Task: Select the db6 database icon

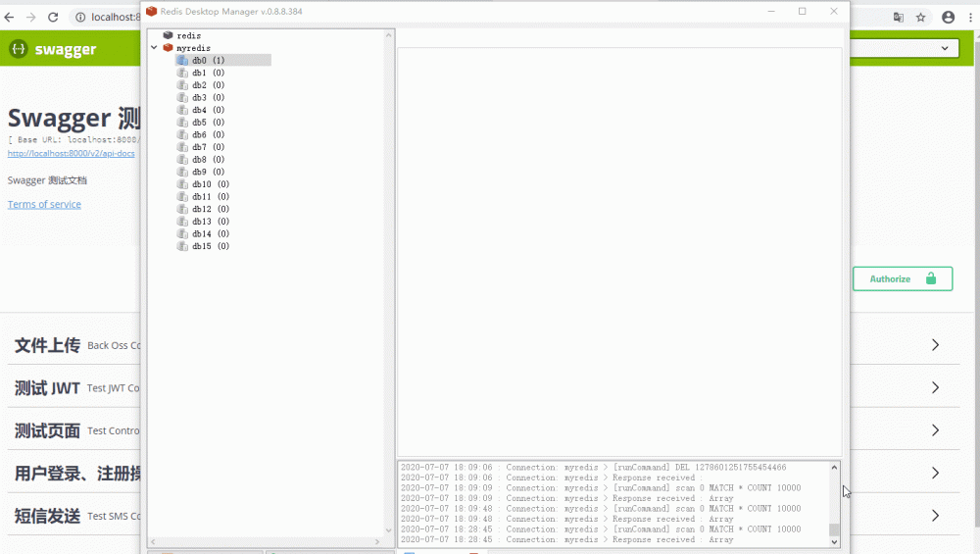Action: point(182,134)
